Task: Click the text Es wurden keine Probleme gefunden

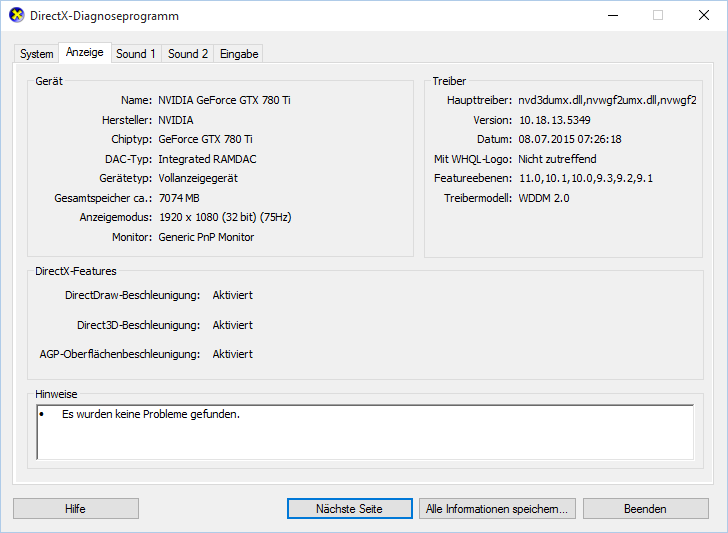Action: pos(151,414)
